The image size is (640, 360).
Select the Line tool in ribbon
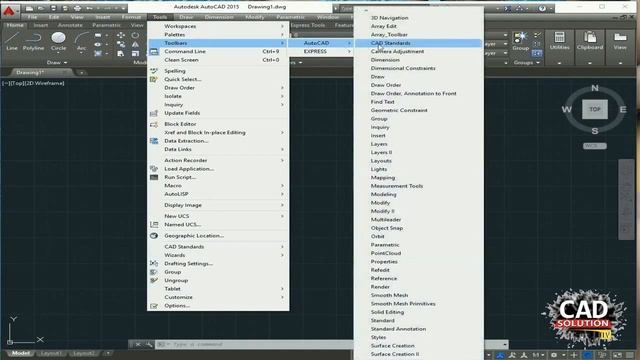pos(12,41)
